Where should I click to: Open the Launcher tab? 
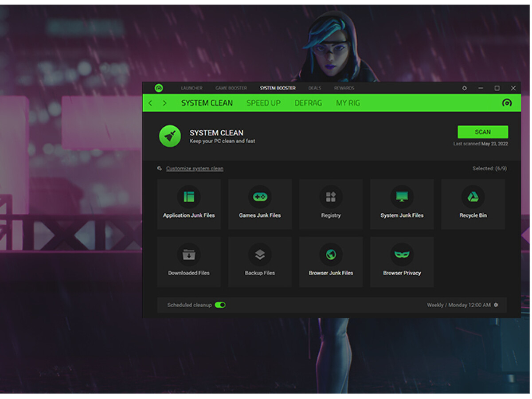pos(192,88)
